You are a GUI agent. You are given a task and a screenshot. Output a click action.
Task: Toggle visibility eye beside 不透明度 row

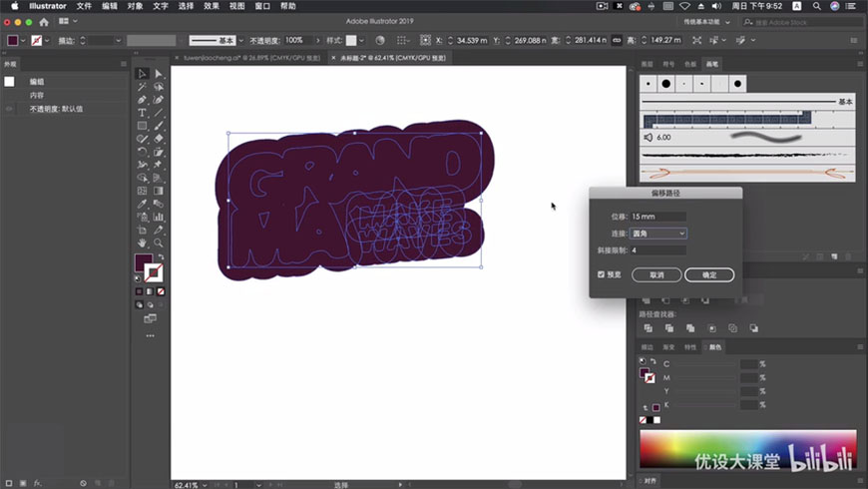[x=9, y=109]
